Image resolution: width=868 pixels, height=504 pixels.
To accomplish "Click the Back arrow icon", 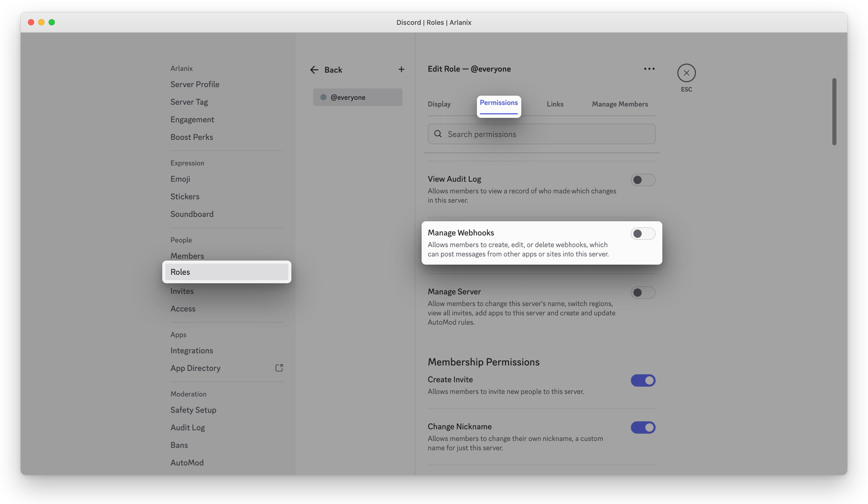I will click(x=314, y=70).
